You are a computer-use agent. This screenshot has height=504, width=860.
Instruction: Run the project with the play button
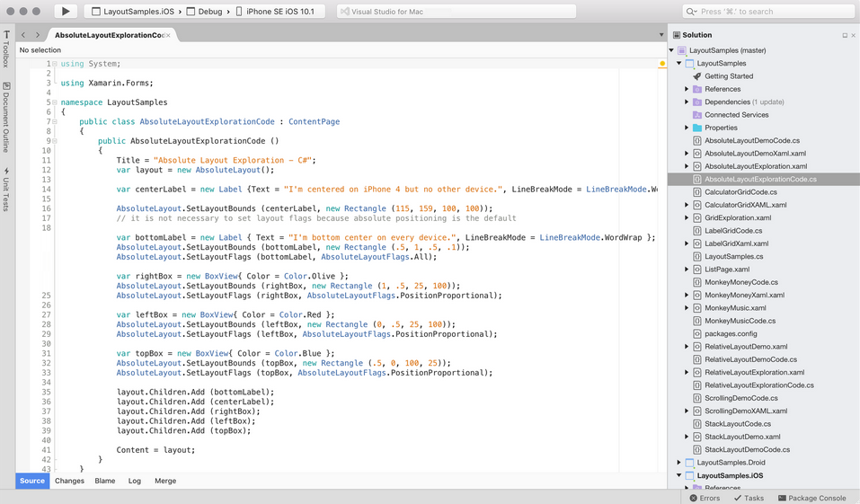[66, 11]
